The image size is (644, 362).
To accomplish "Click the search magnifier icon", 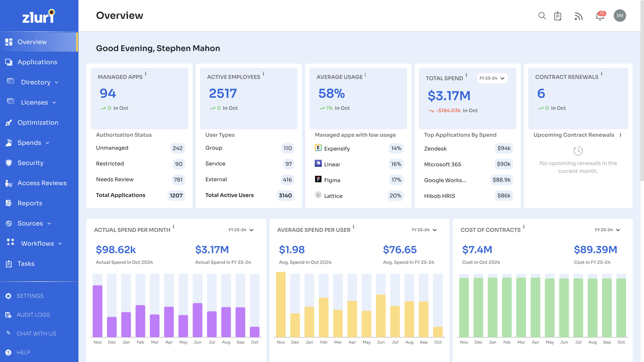I will [541, 16].
